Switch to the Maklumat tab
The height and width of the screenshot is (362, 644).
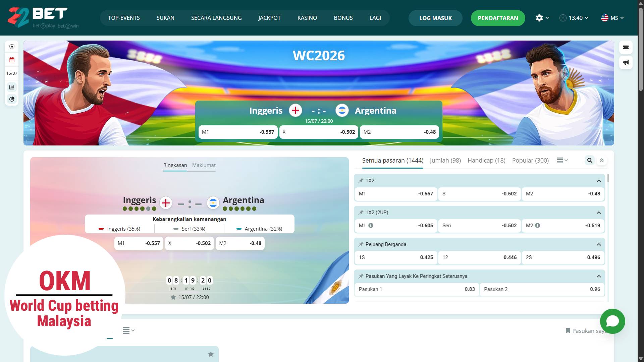204,165
